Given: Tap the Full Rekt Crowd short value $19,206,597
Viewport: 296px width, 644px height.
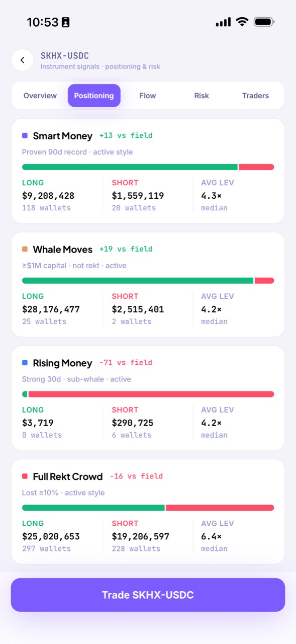Looking at the screenshot, I should (141, 536).
